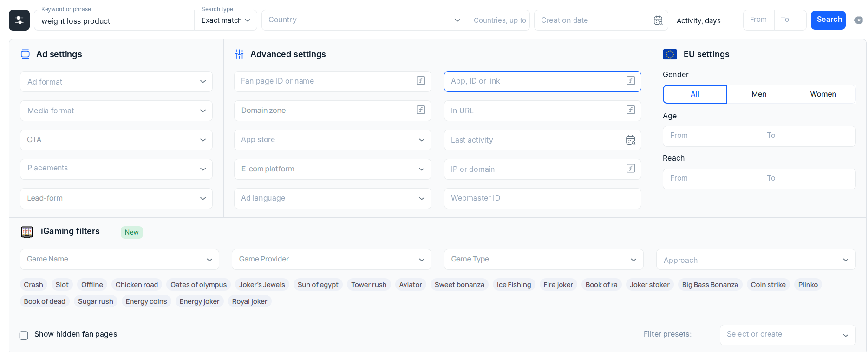The height and width of the screenshot is (352, 868).
Task: Enable Show hidden fan pages checkbox
Action: 24,335
